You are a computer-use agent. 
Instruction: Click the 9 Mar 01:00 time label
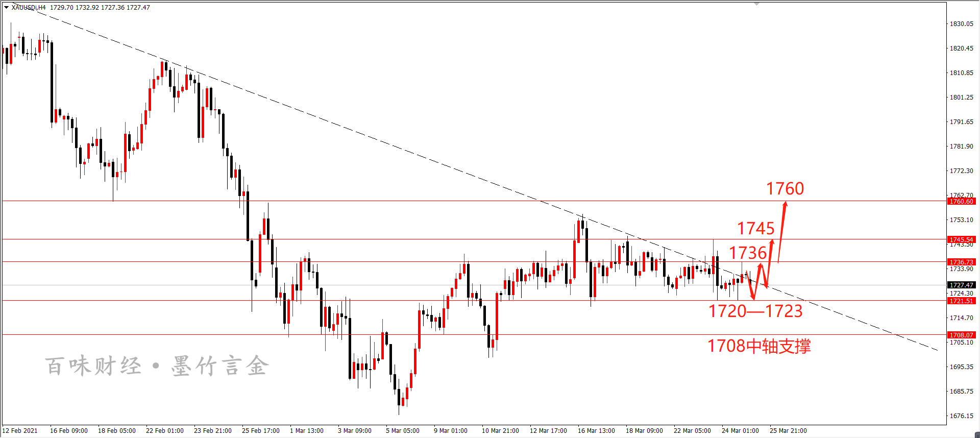[451, 431]
